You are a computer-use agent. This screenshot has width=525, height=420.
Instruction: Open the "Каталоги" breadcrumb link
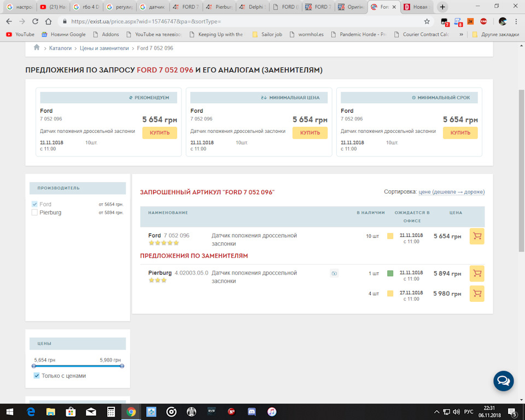coord(60,48)
